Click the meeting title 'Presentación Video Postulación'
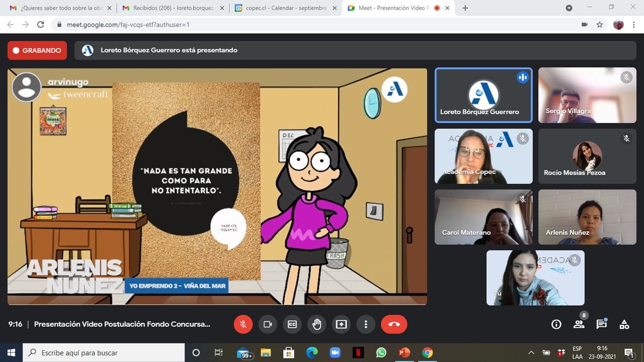 122,324
